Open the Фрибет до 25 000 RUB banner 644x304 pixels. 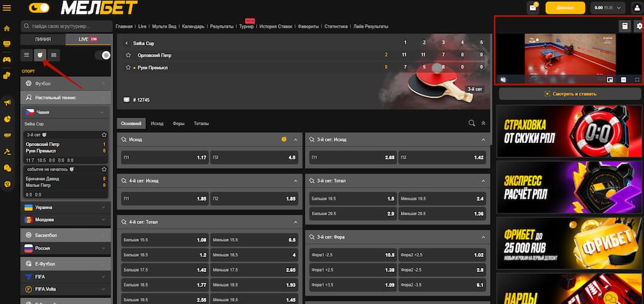[x=569, y=243]
